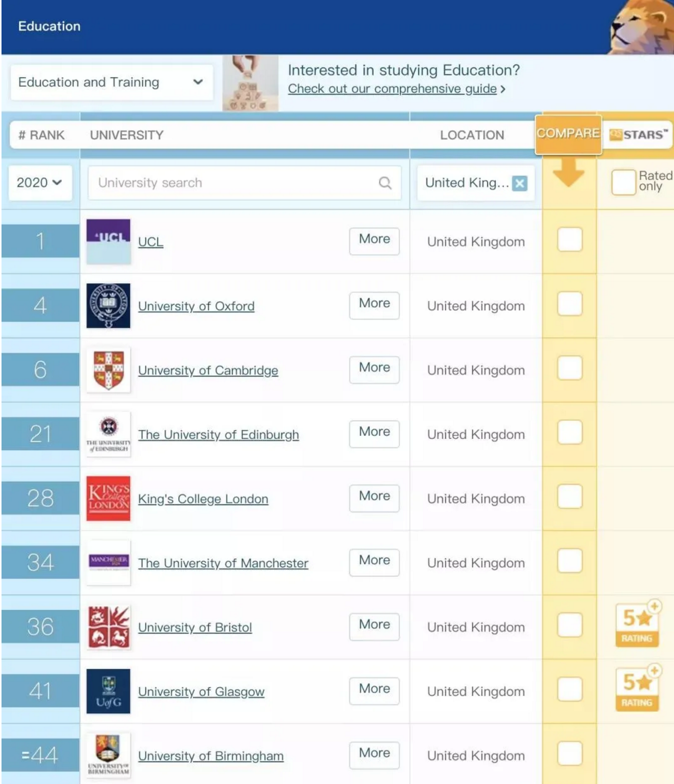Enable the Rated only checkbox
Screen dimensions: 674x784
pos(623,182)
